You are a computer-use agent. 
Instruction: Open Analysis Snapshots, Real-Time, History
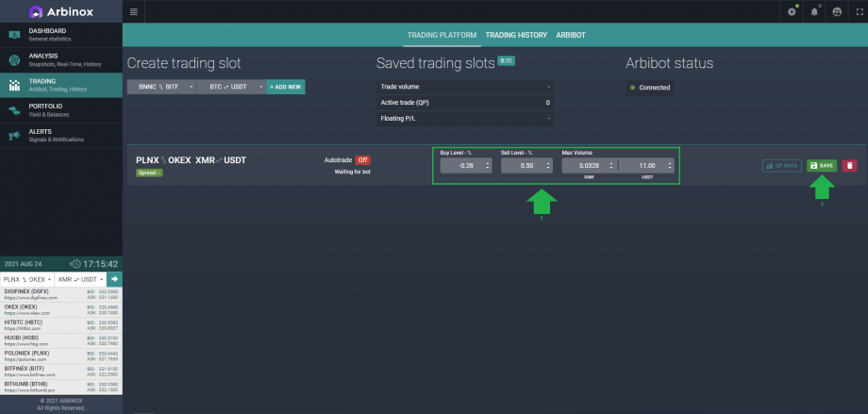61,60
